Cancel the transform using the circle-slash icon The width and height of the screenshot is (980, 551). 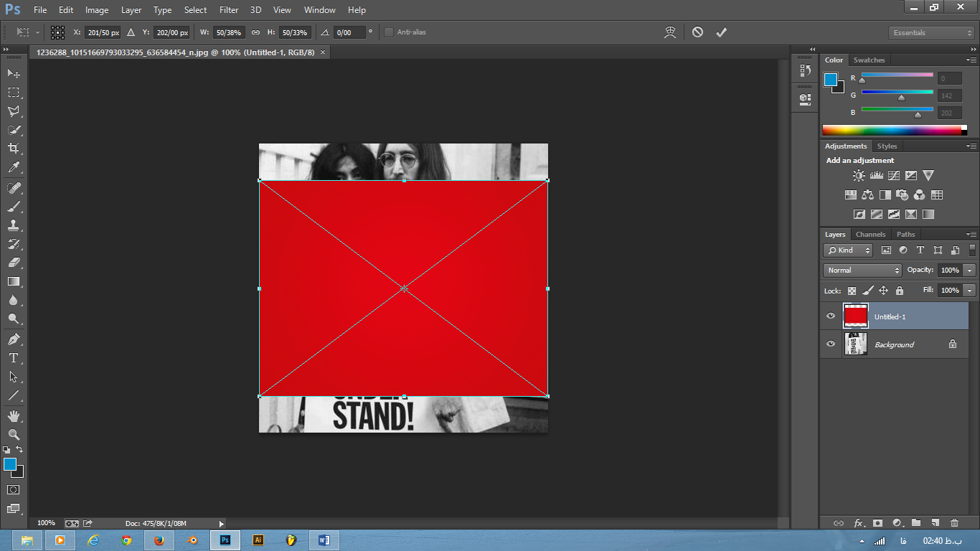pyautogui.click(x=697, y=32)
